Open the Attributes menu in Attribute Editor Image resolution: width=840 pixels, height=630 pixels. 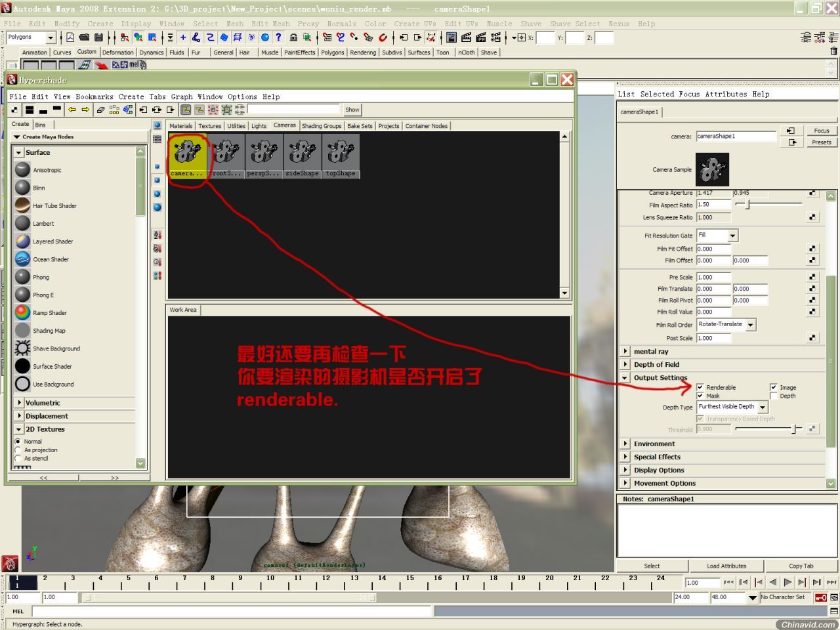(726, 94)
